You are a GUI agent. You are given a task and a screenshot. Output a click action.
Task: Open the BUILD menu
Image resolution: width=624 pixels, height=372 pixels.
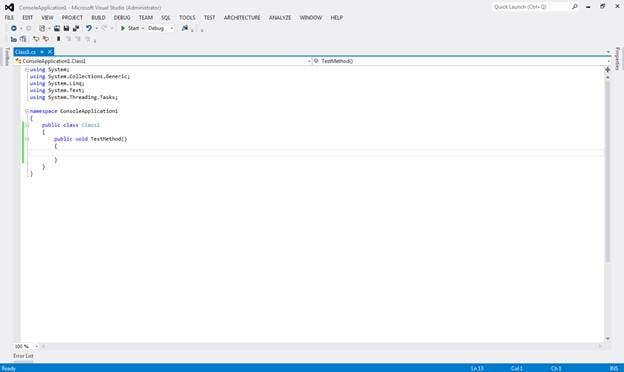(x=98, y=18)
